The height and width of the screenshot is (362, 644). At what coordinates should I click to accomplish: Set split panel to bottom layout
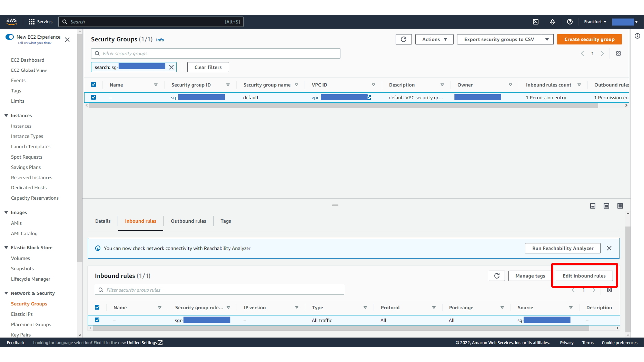(593, 206)
